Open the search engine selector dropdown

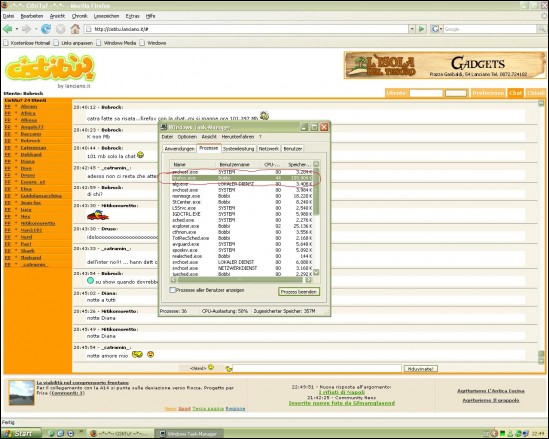[441, 29]
